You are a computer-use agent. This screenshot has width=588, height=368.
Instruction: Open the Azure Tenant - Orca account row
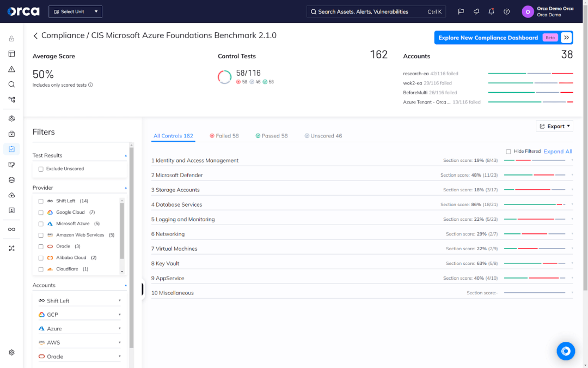(x=488, y=102)
